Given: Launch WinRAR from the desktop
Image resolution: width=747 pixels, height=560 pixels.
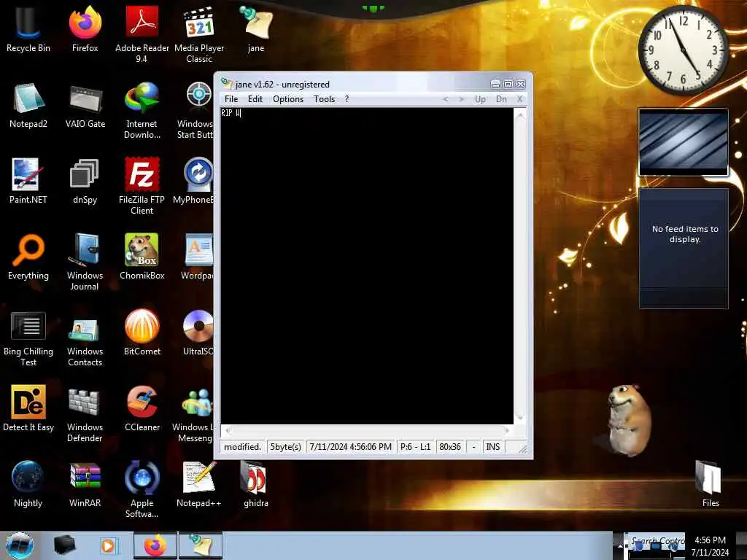Looking at the screenshot, I should tap(85, 484).
